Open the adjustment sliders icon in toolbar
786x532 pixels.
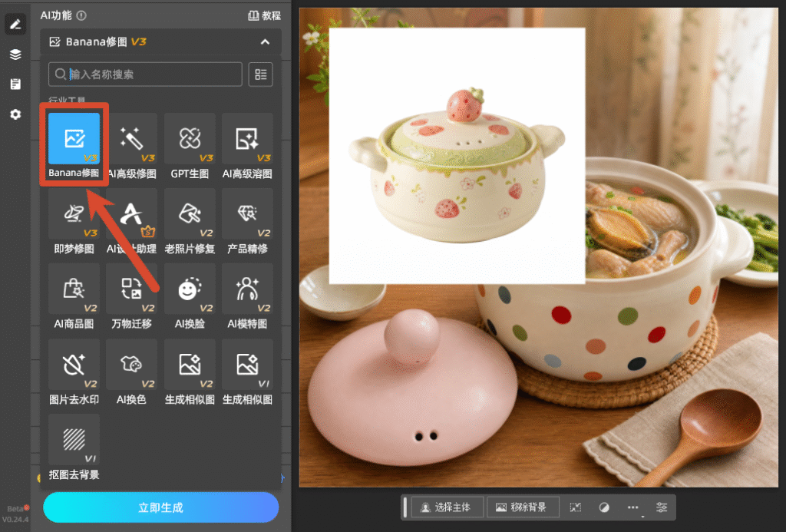coord(662,507)
